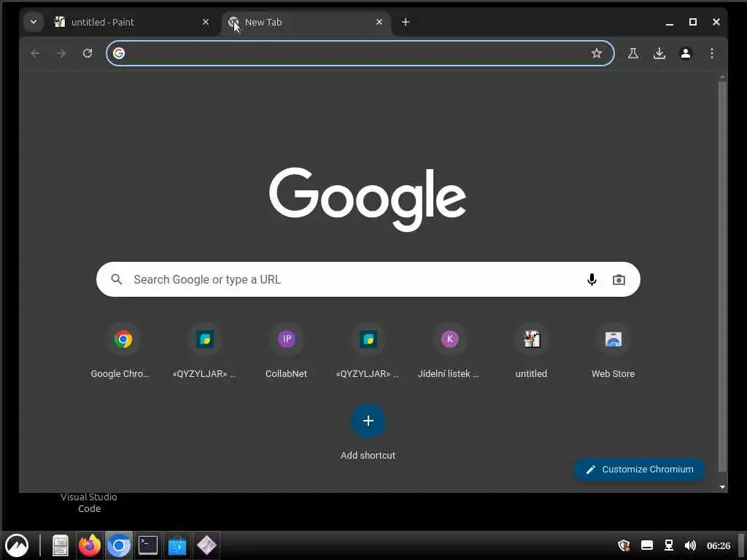Open the Google Chro... shortcut
The height and width of the screenshot is (560, 747).
pyautogui.click(x=123, y=351)
